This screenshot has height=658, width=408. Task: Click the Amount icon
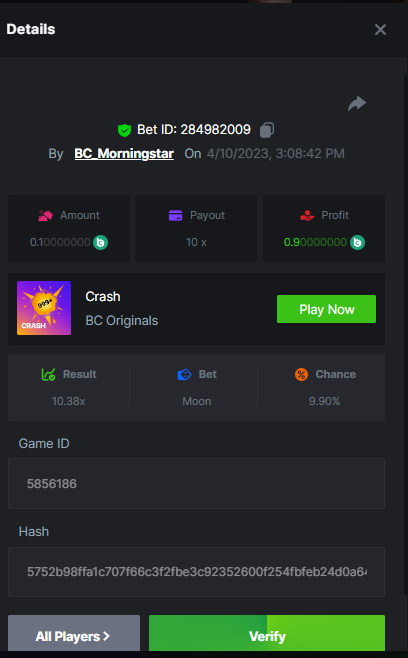(x=45, y=215)
